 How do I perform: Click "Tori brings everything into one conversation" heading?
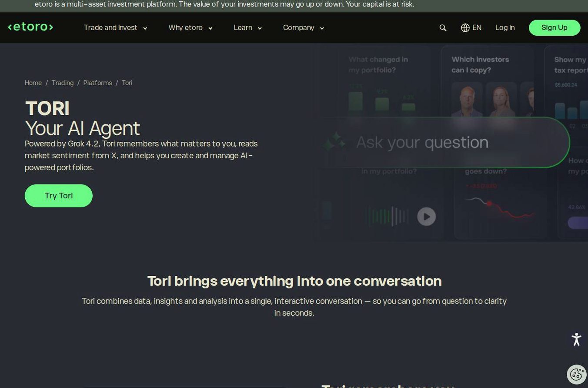[294, 281]
